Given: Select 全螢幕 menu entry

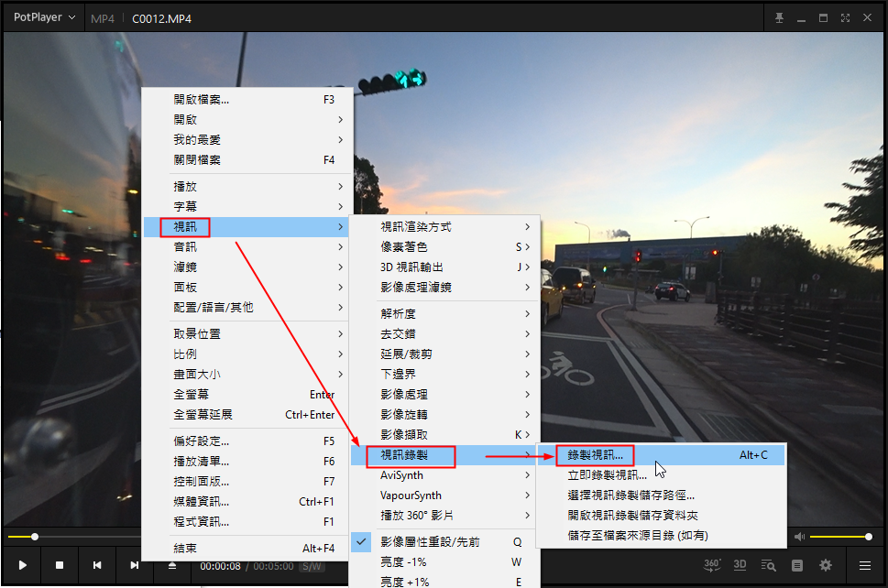Looking at the screenshot, I should click(x=247, y=395).
